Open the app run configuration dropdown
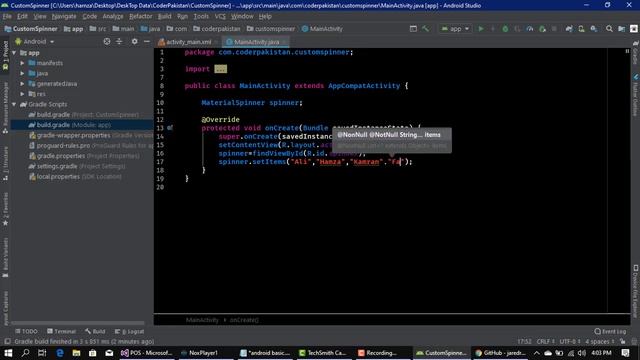This screenshot has height=360, width=640. coord(455,29)
